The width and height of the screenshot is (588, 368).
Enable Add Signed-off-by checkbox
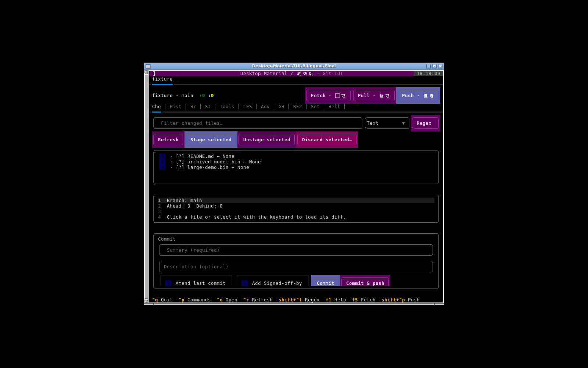tap(244, 283)
